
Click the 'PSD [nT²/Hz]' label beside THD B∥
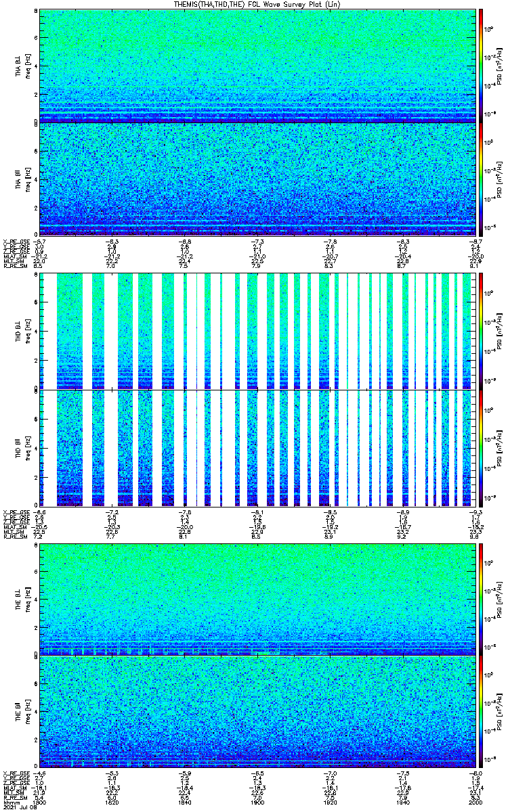tap(499, 447)
